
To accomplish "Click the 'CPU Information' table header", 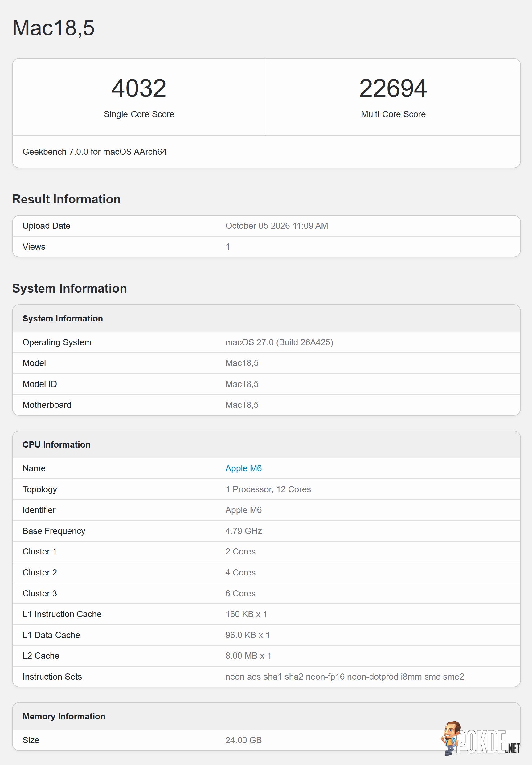I will tap(266, 444).
